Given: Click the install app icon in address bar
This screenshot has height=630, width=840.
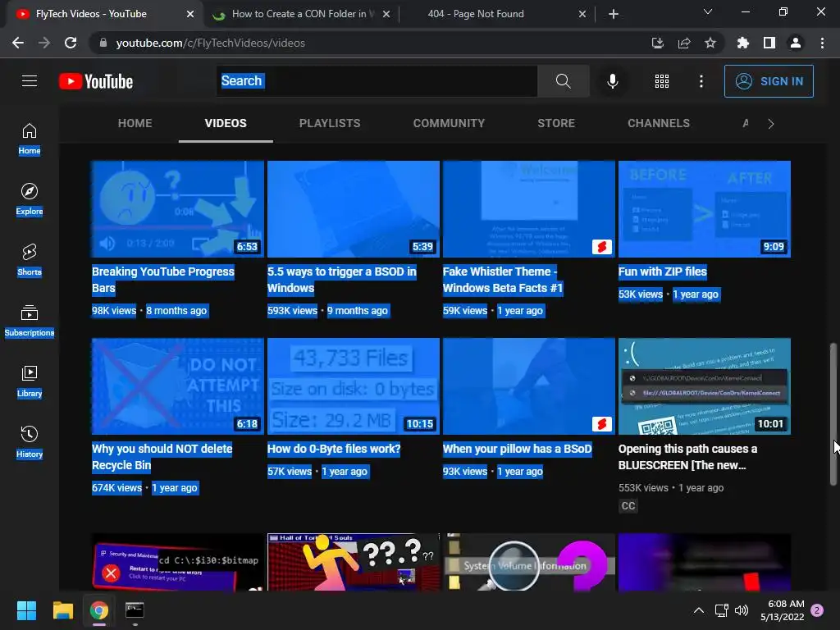Looking at the screenshot, I should 657,43.
